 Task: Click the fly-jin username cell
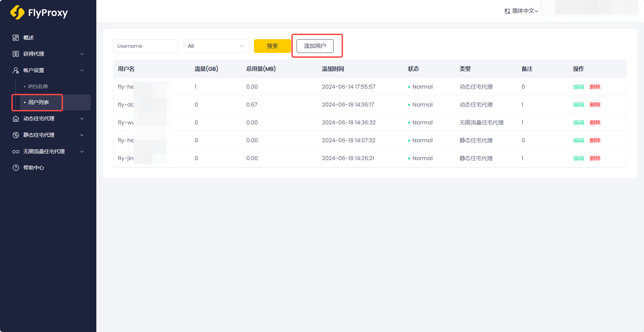126,158
